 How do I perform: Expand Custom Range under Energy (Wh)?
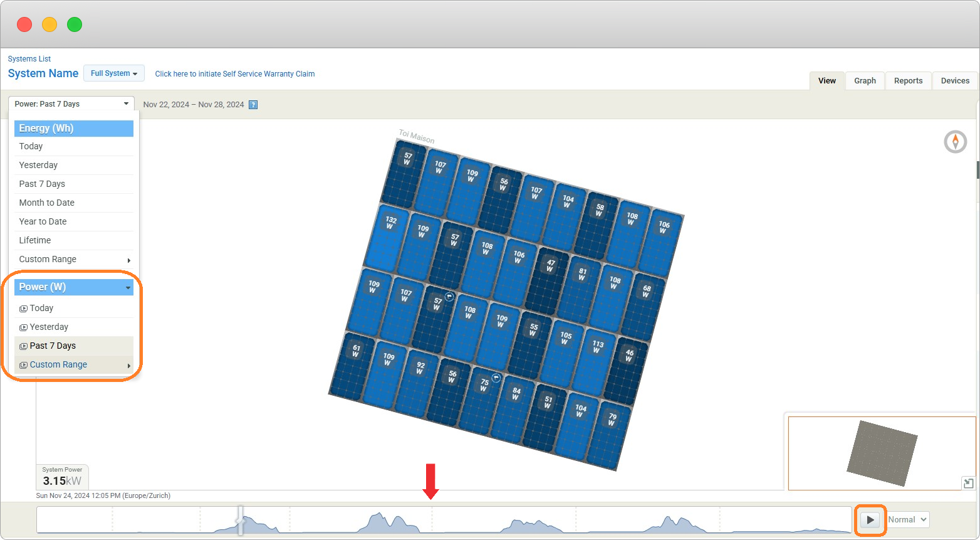tap(74, 259)
